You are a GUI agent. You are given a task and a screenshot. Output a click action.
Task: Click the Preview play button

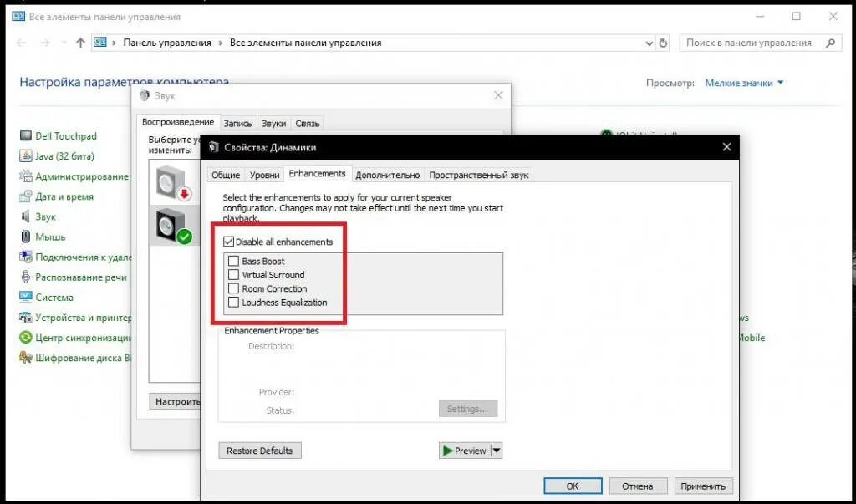[465, 451]
